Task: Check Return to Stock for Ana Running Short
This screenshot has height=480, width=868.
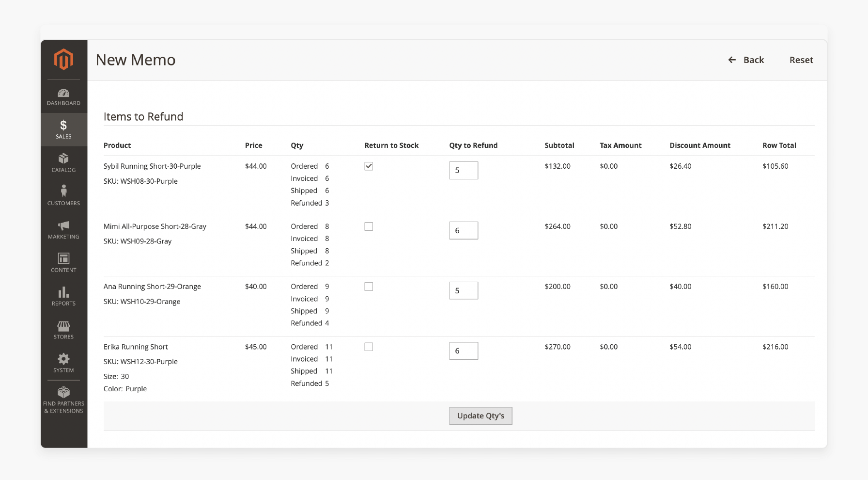Action: [369, 287]
